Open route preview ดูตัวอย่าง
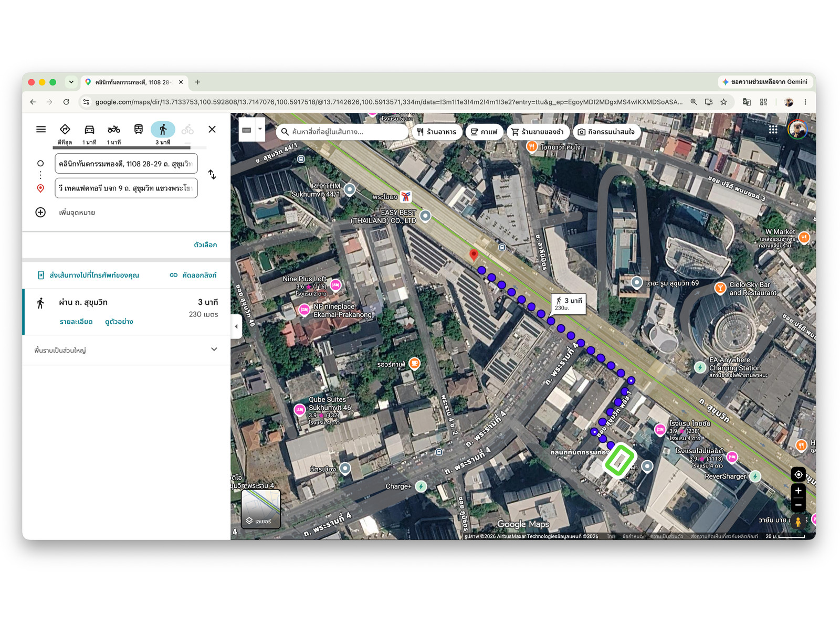Image resolution: width=840 pixels, height=626 pixels. 119,322
